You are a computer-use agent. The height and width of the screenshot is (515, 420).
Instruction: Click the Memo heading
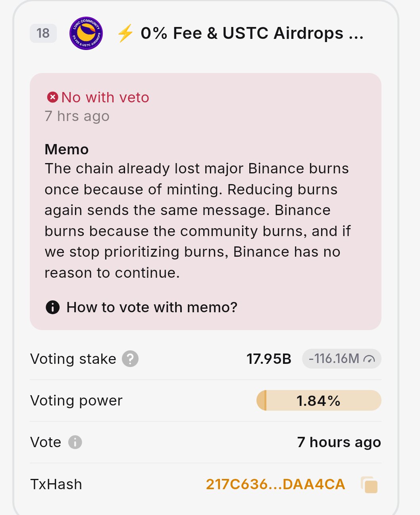point(67,149)
